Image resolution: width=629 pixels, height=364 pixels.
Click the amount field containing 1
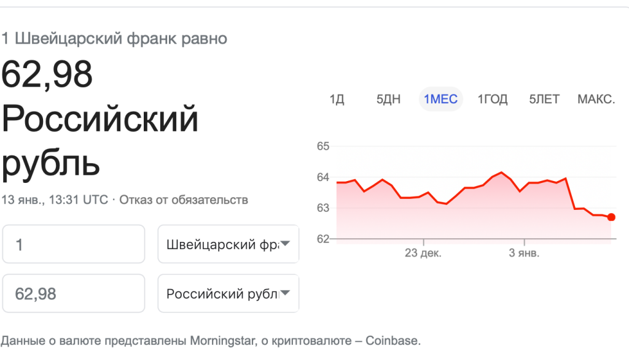click(x=74, y=244)
